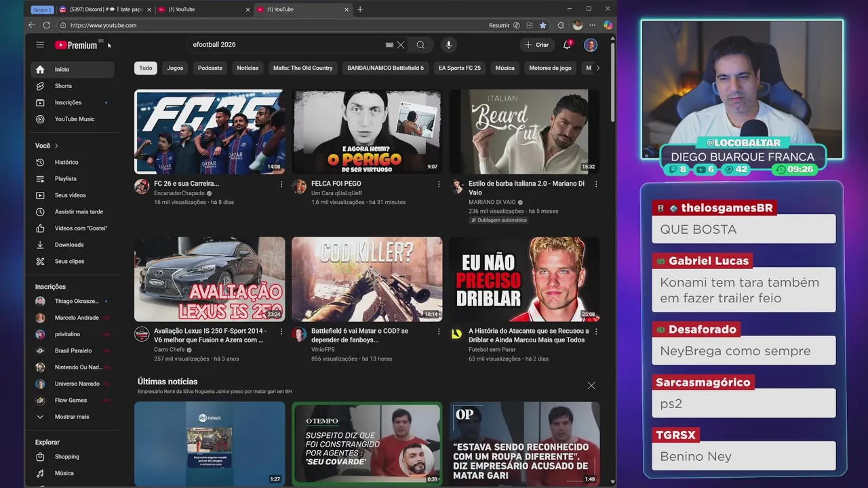The width and height of the screenshot is (868, 488).
Task: Open Histórico in the sidebar
Action: pyautogui.click(x=73, y=163)
